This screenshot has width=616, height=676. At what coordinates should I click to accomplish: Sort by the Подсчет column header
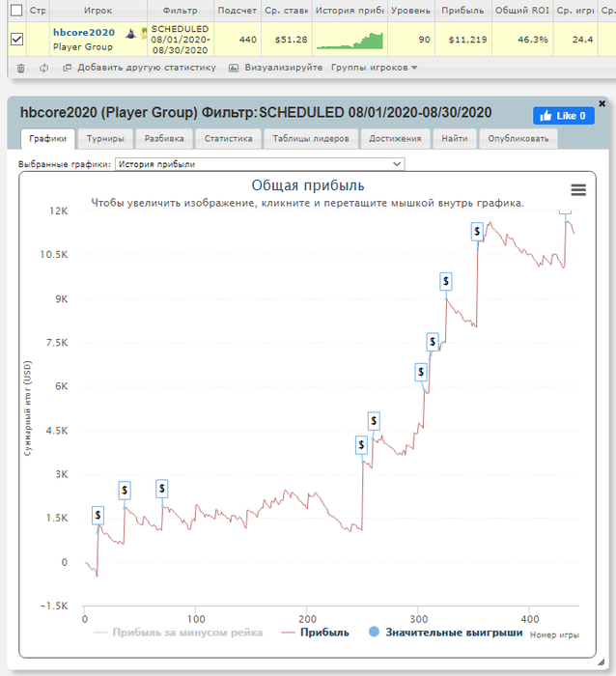(238, 11)
